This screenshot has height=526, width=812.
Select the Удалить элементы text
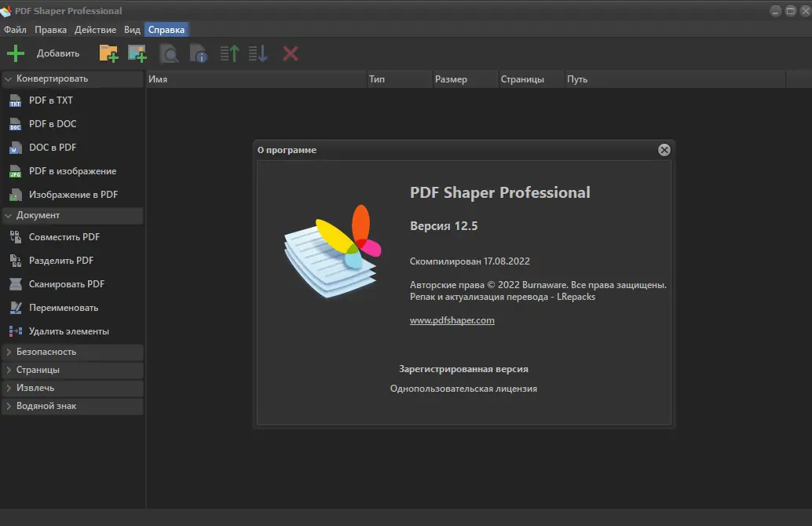coord(69,331)
